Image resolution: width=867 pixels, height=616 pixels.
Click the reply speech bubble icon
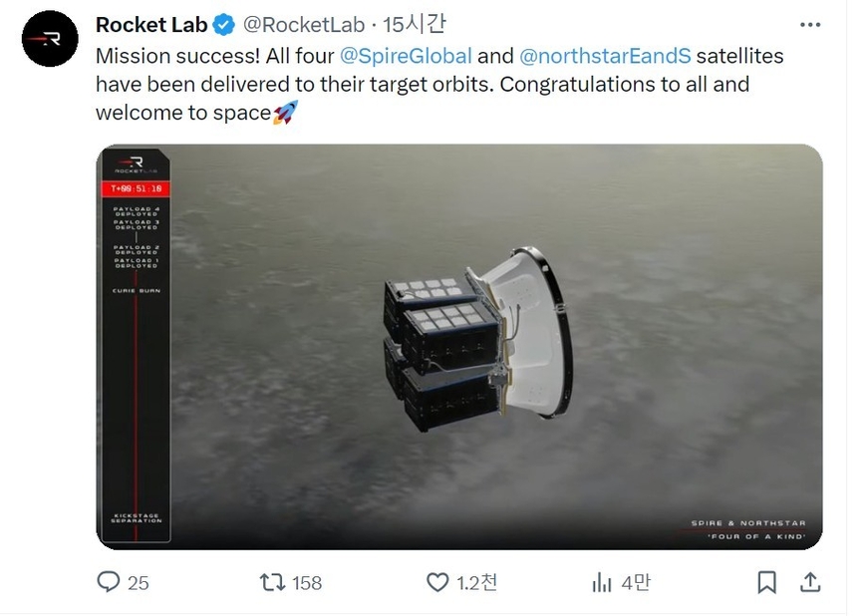(108, 582)
